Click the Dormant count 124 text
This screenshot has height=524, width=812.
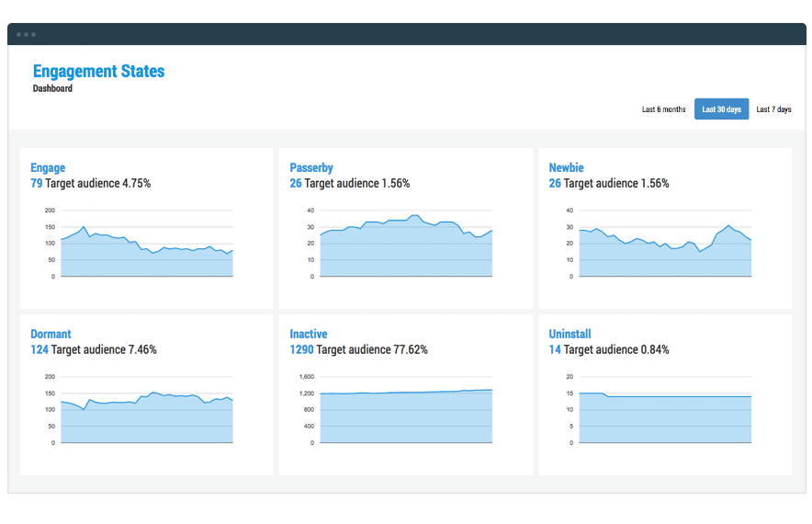click(x=39, y=350)
